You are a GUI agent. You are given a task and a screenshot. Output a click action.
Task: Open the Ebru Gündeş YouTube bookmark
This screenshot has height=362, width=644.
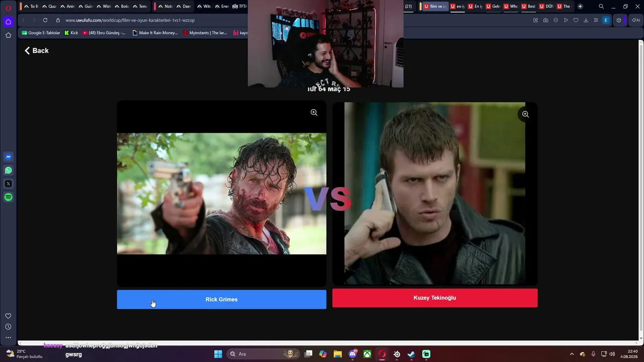(104, 33)
